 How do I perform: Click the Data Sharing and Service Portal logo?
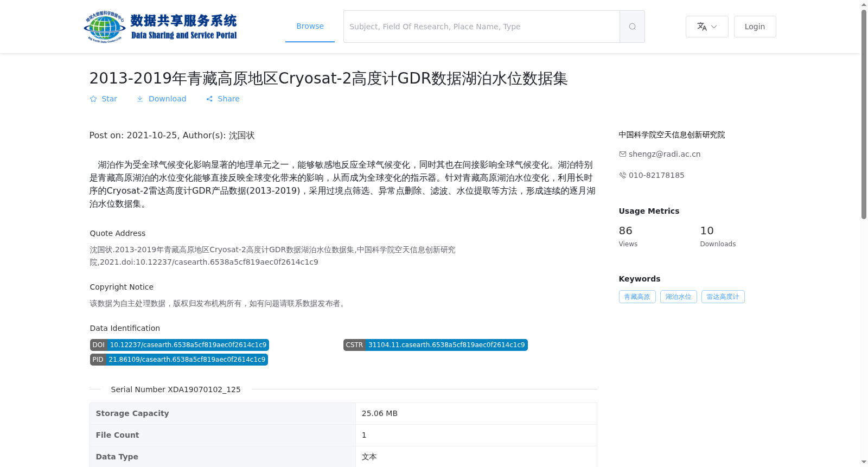(x=161, y=27)
